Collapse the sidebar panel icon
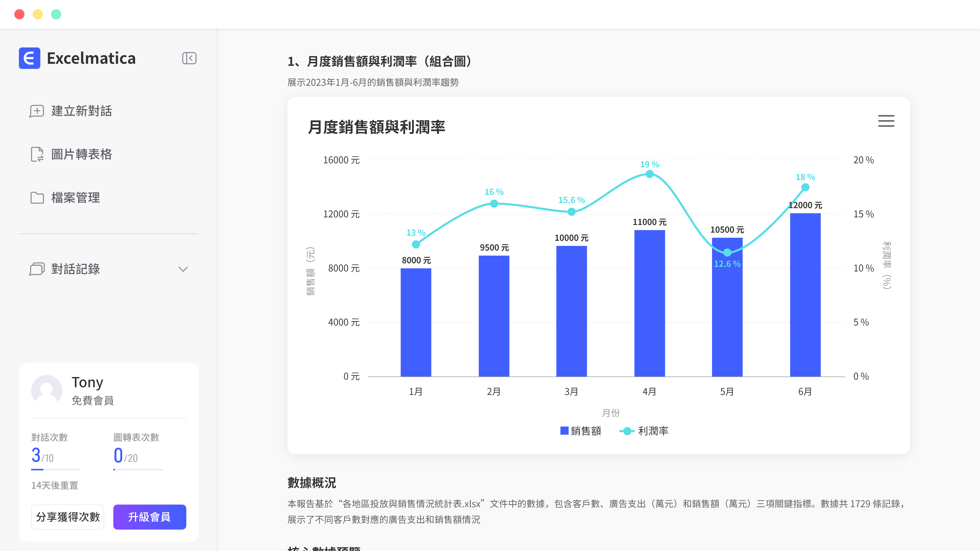 (189, 58)
